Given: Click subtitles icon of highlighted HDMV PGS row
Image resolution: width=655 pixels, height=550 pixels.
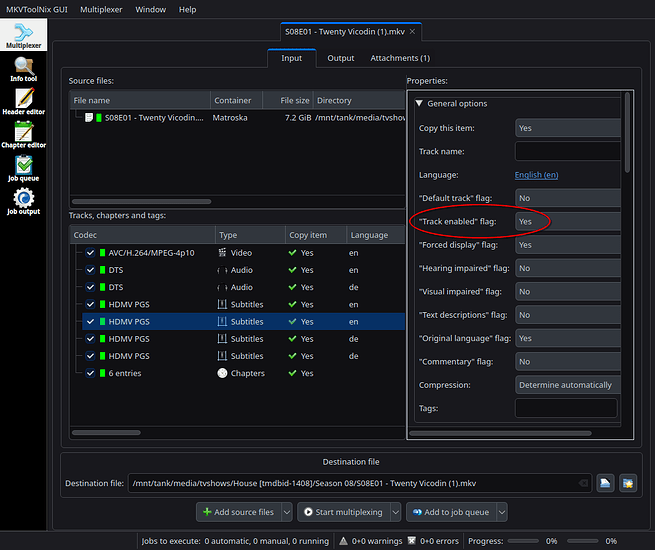Looking at the screenshot, I should [222, 322].
